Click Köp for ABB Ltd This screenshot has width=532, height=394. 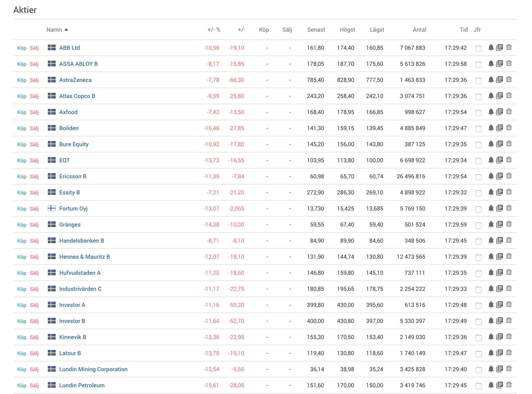click(22, 48)
